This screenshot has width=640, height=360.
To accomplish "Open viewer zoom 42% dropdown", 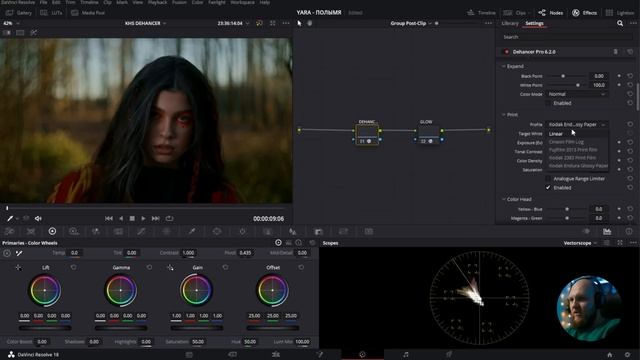I will 11,23.
